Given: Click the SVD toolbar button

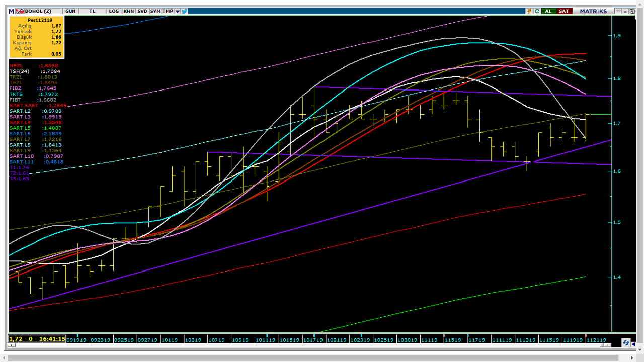Looking at the screenshot, I should [x=142, y=11].
